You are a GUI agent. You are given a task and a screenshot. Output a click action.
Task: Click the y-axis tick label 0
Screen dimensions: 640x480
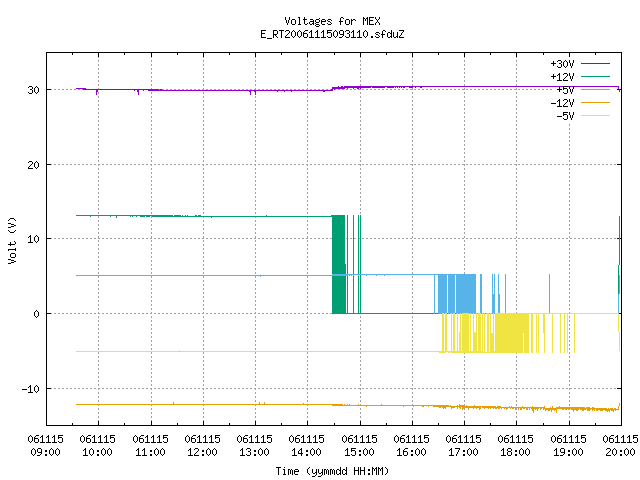pos(36,314)
